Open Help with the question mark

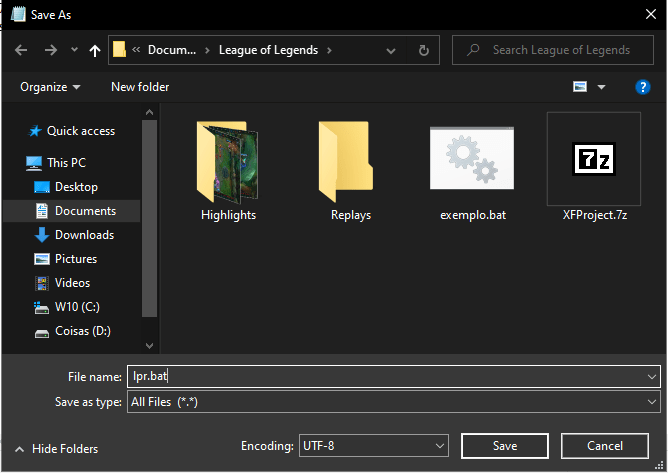point(642,87)
